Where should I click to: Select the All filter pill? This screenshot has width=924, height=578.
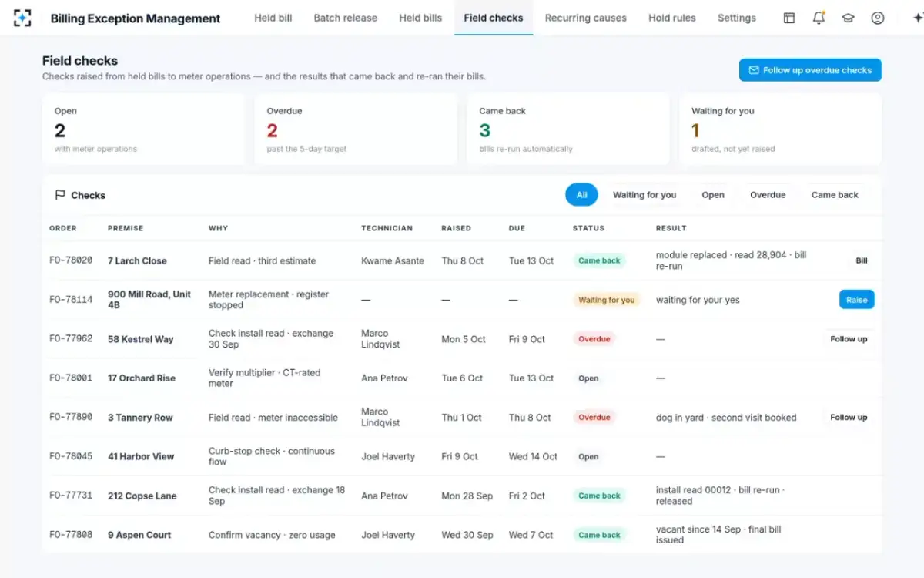581,195
